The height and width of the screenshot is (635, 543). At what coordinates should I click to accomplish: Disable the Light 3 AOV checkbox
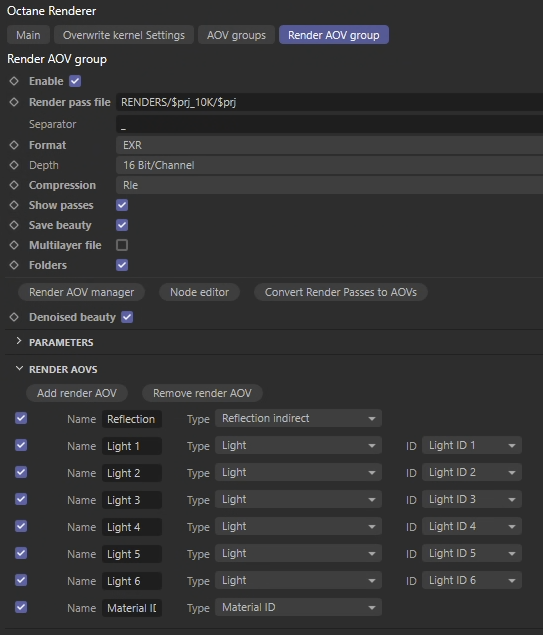21,499
